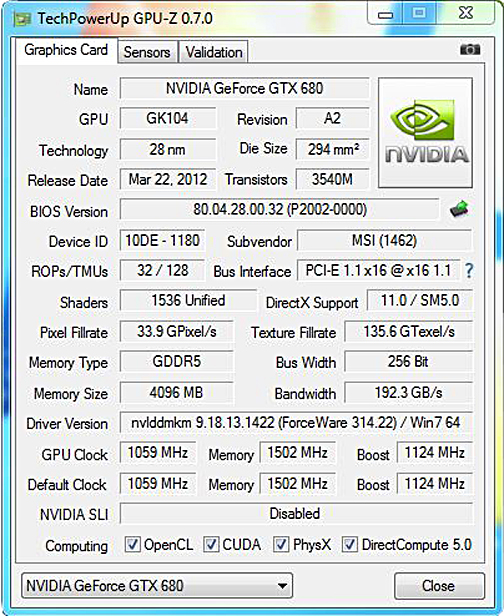Viewport: 504px width, 616px height.
Task: Minimize the GPU-Z window
Action: (x=385, y=14)
